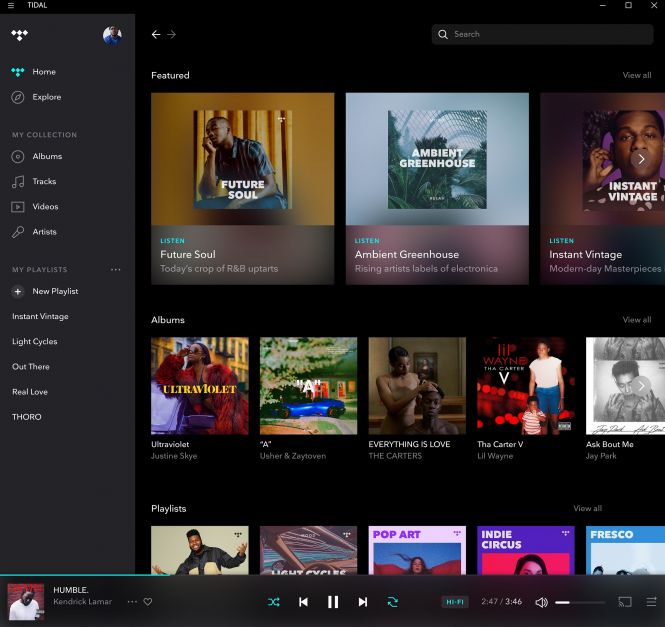Skip to the next track
This screenshot has height=627, width=665.
pos(363,602)
